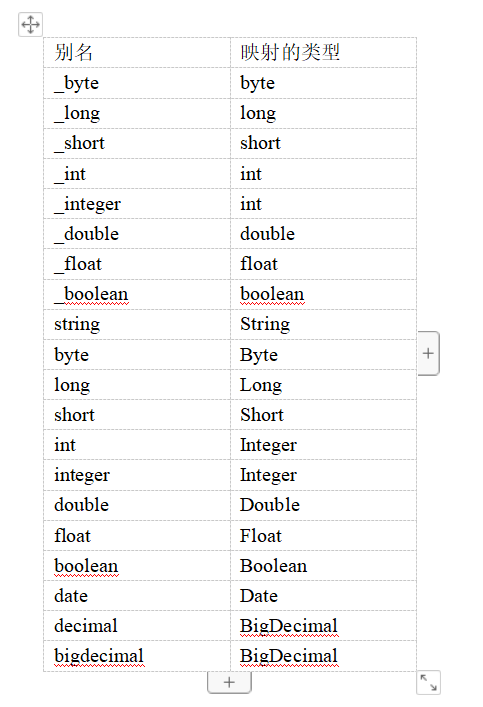
Task: Select the _double alias cell
Action: pos(137,234)
